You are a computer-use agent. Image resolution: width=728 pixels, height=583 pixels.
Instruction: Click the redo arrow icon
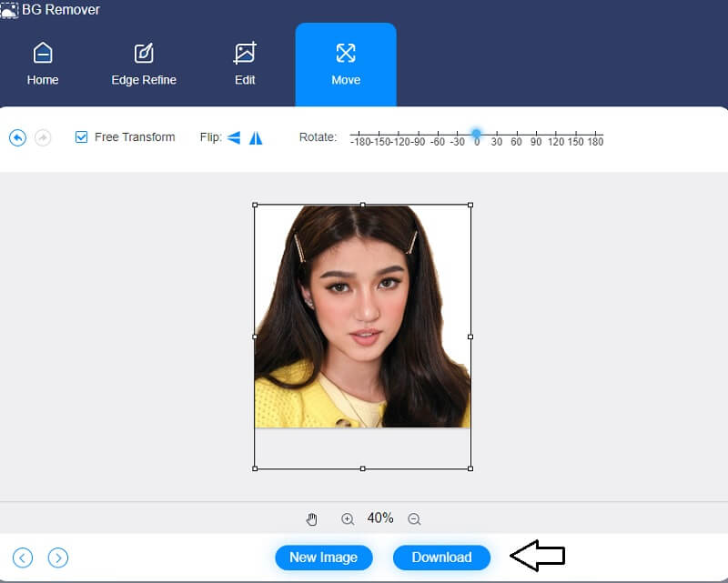pos(40,136)
